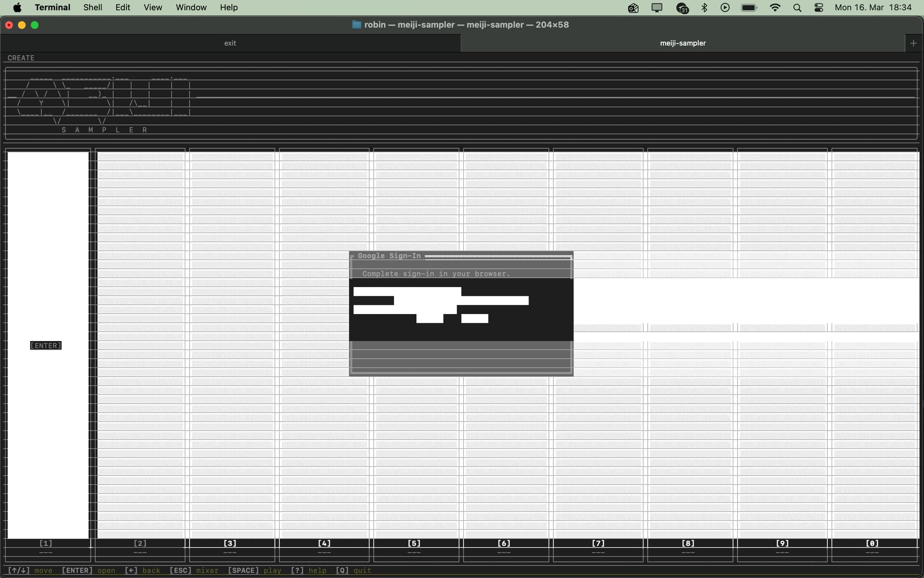Screen dimensions: 924x578
Task: Click the Bluetooth menu bar icon
Action: point(705,8)
